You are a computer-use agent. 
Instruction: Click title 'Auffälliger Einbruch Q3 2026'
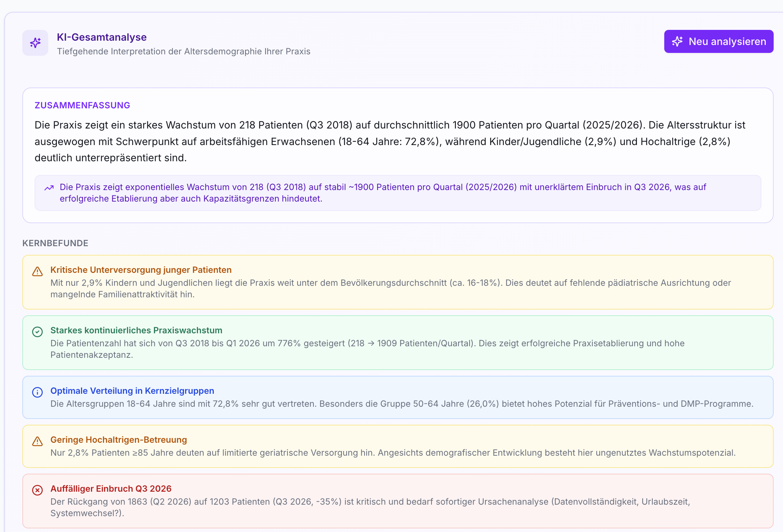click(x=111, y=488)
